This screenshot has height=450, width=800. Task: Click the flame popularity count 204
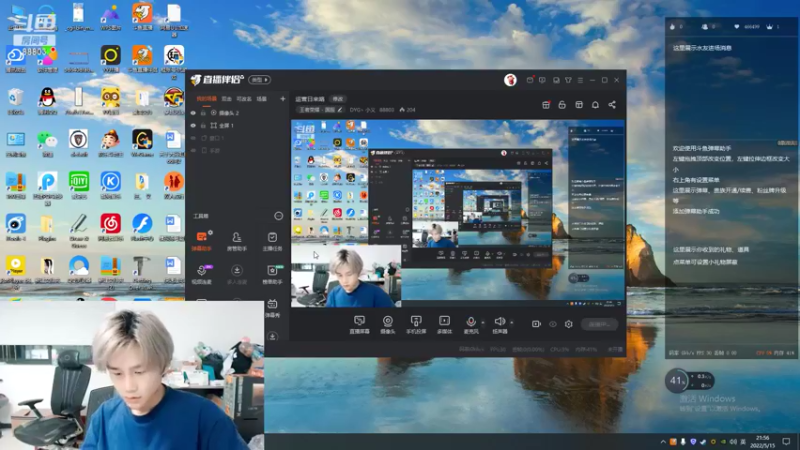tap(408, 110)
